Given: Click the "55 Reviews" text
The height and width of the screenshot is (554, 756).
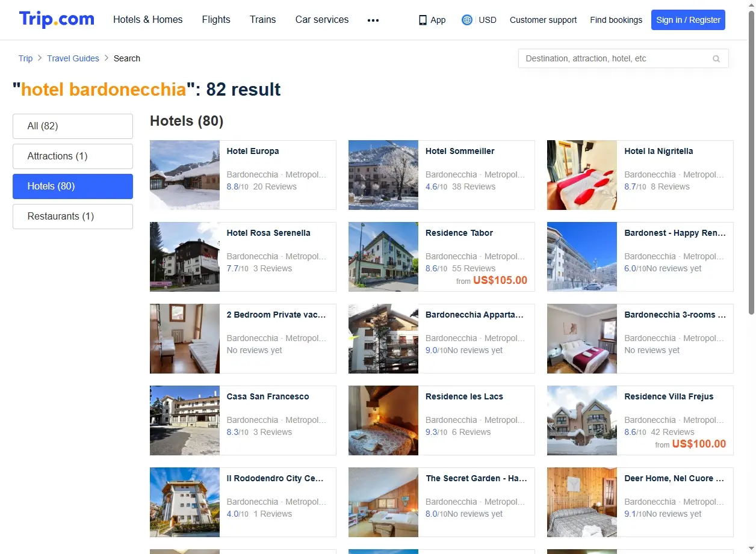Looking at the screenshot, I should (x=474, y=268).
